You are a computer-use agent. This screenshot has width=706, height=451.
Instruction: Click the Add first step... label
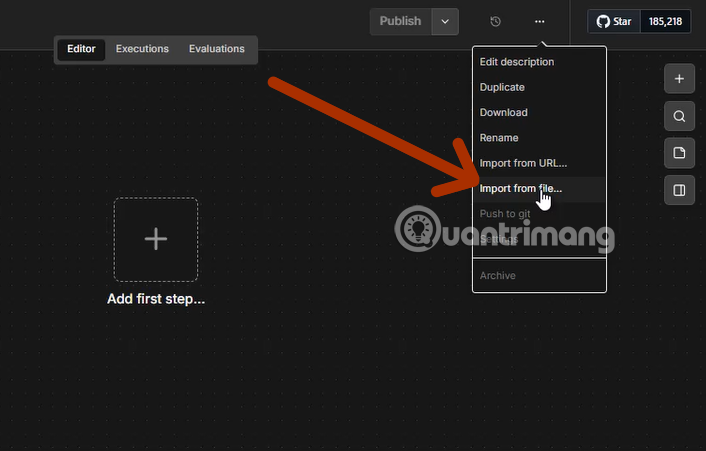156,299
